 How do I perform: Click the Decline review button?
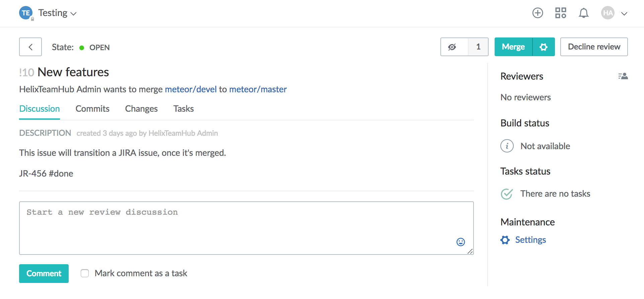[594, 47]
